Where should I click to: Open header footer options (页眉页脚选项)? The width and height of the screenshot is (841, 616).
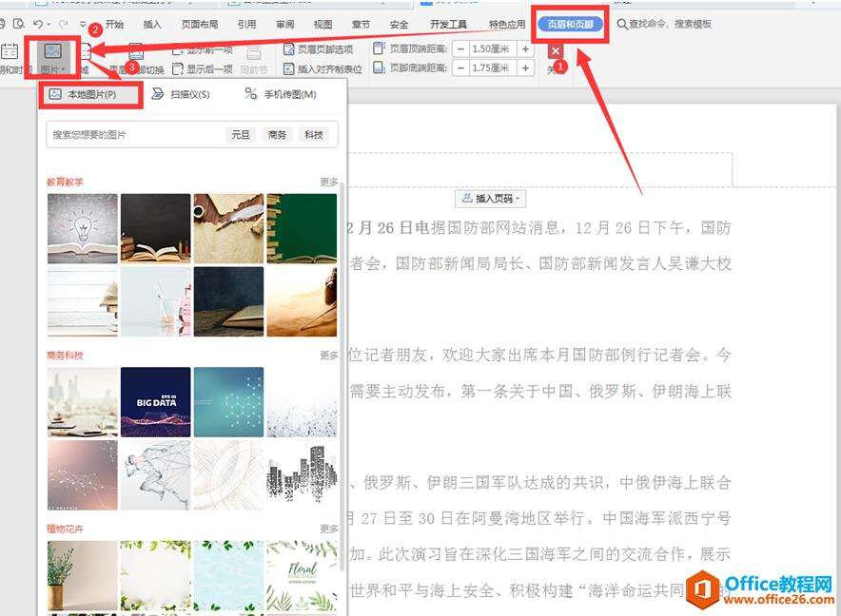[318, 48]
